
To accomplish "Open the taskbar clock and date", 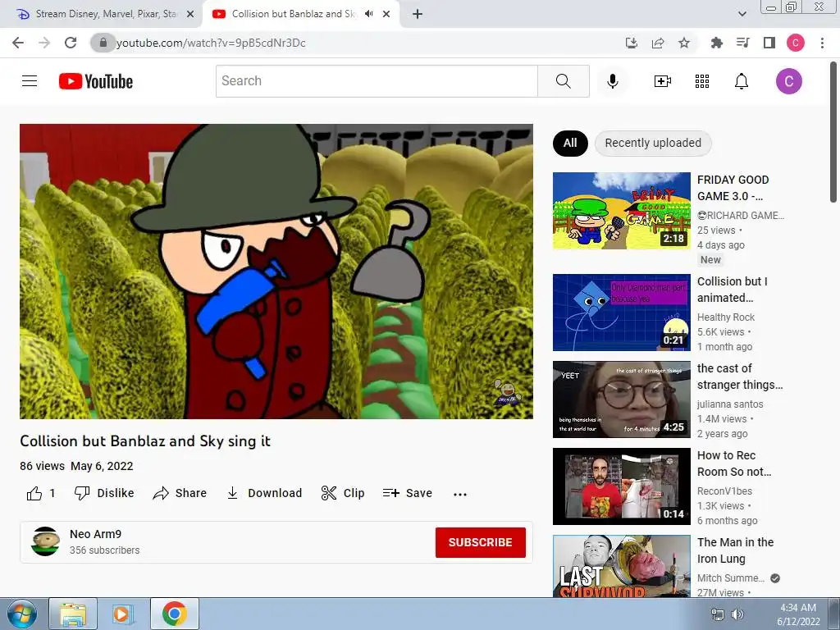I will tap(798, 614).
